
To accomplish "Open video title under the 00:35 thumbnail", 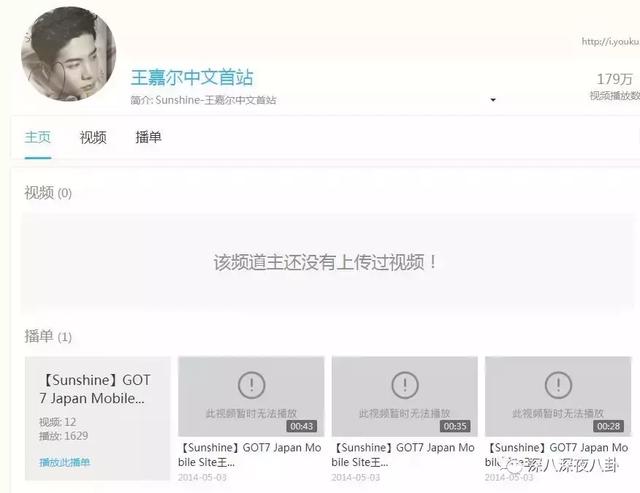I will pyautogui.click(x=403, y=455).
